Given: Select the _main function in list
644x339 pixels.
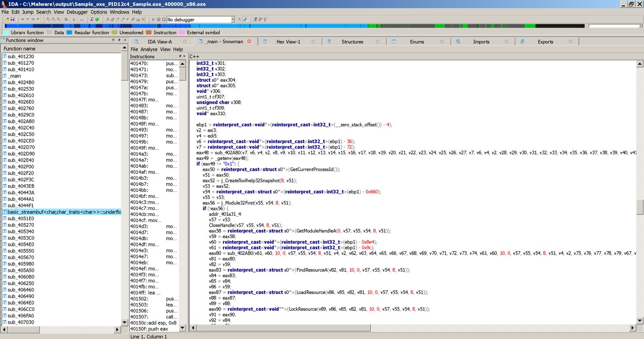Looking at the screenshot, I should tap(14, 76).
